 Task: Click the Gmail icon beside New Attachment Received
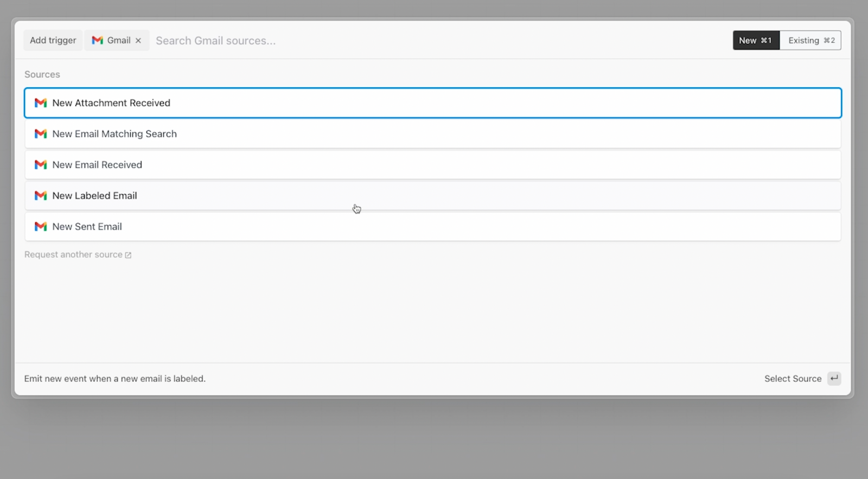(x=41, y=103)
